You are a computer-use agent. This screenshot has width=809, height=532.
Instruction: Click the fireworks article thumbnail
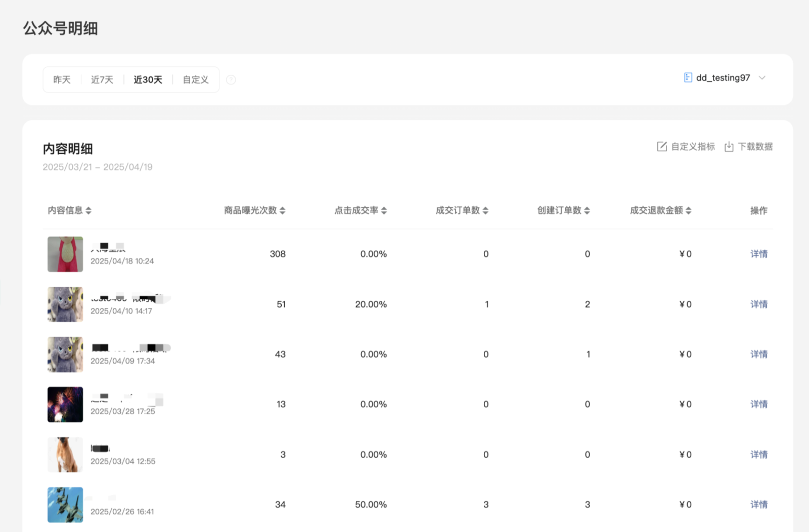tap(65, 405)
